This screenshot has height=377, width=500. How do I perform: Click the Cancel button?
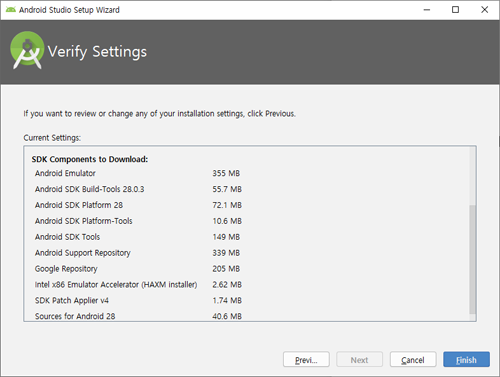413,359
